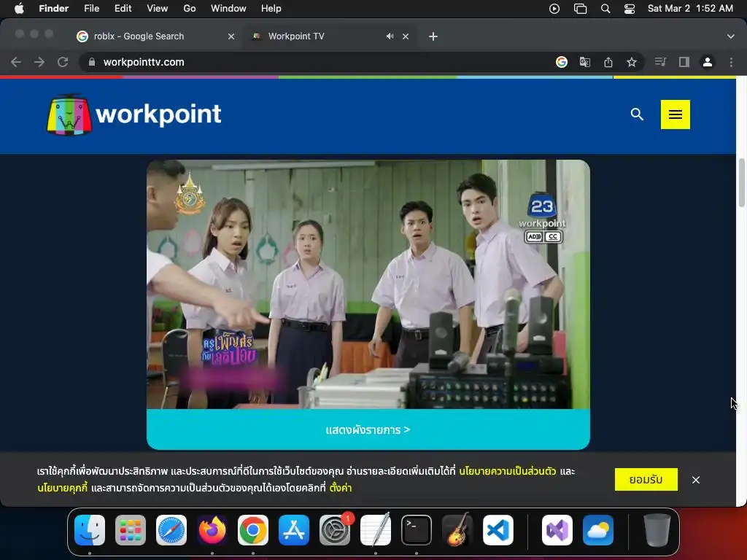Open the Edit menu

(123, 9)
